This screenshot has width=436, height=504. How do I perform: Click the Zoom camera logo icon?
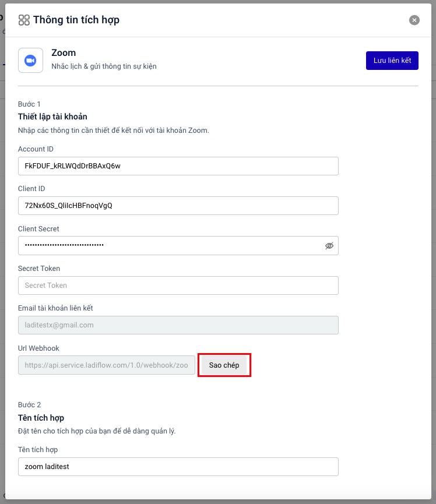pyautogui.click(x=30, y=60)
